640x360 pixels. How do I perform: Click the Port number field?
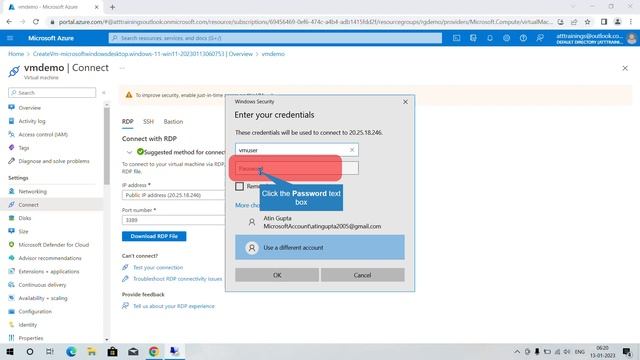(x=173, y=220)
